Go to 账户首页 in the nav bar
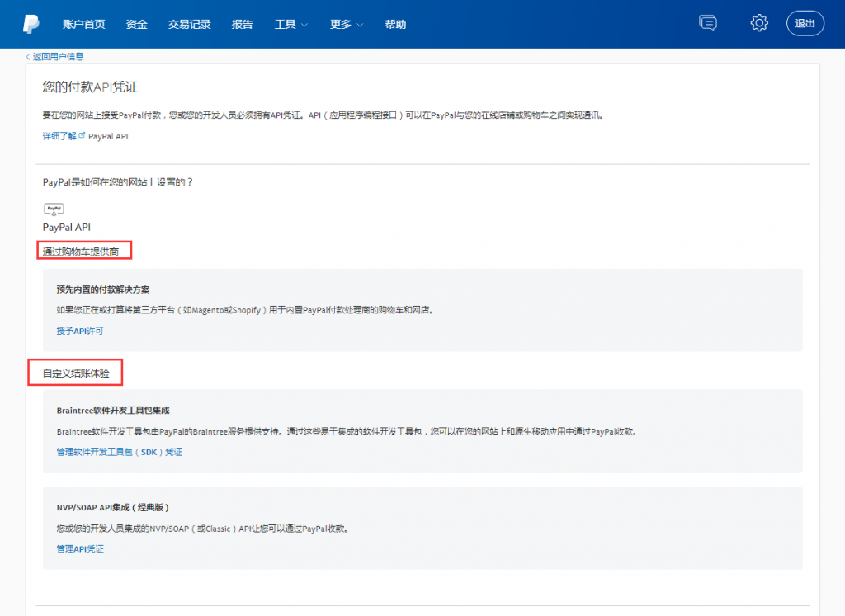845x616 pixels. pos(83,24)
